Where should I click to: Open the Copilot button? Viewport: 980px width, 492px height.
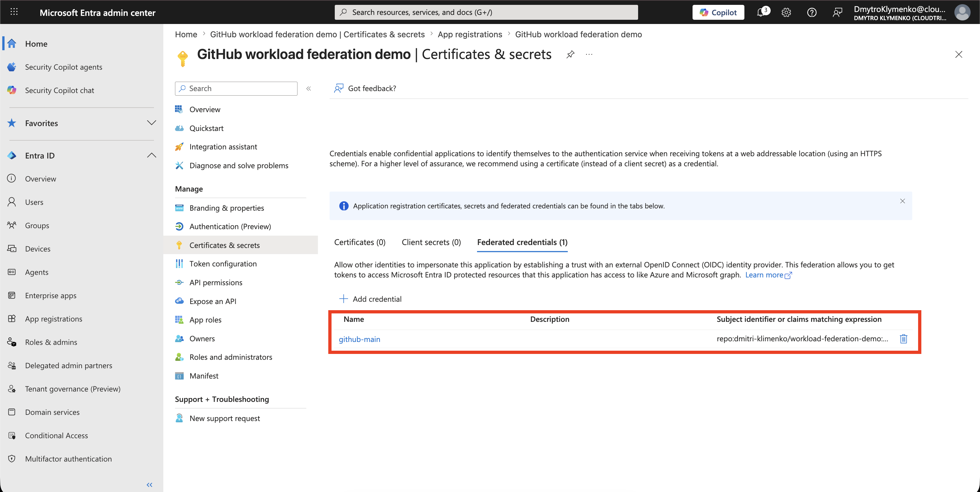coord(718,12)
